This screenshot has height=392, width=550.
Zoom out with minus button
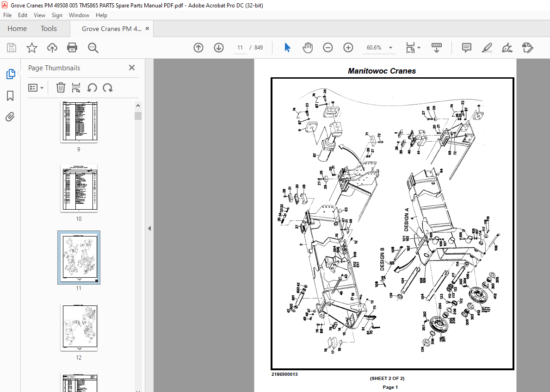coord(328,48)
